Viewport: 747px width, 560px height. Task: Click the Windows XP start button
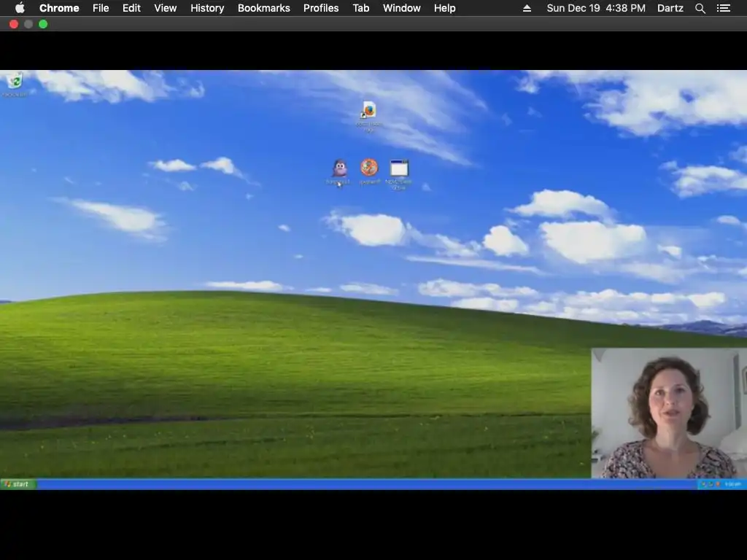coord(18,484)
